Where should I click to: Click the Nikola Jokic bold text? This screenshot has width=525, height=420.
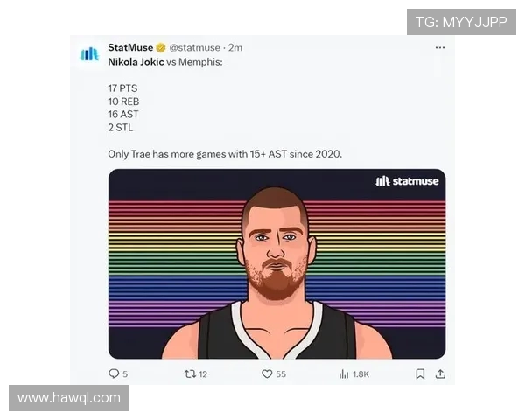click(136, 62)
